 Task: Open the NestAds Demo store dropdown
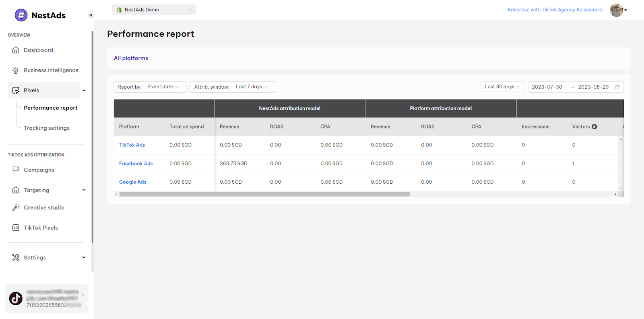pos(154,10)
